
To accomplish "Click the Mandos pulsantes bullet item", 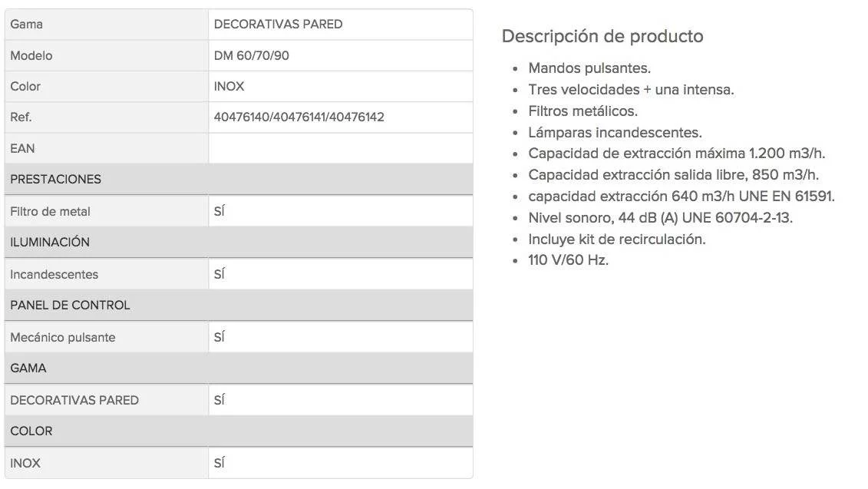I will point(589,68).
